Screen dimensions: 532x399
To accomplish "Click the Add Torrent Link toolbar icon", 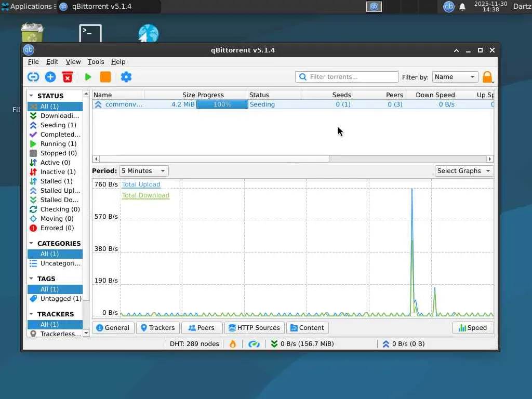I will coord(33,77).
